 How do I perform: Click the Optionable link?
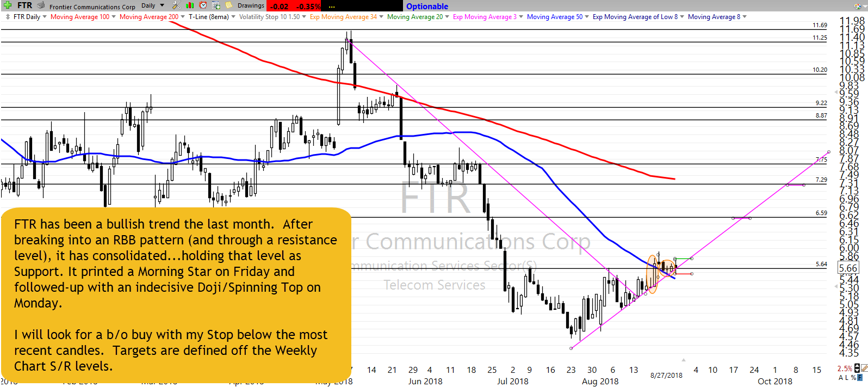(x=427, y=7)
